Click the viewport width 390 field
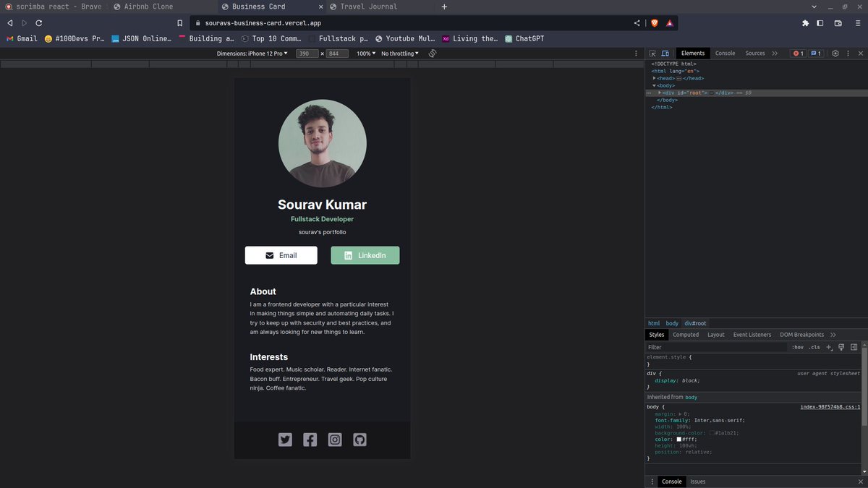 [307, 53]
